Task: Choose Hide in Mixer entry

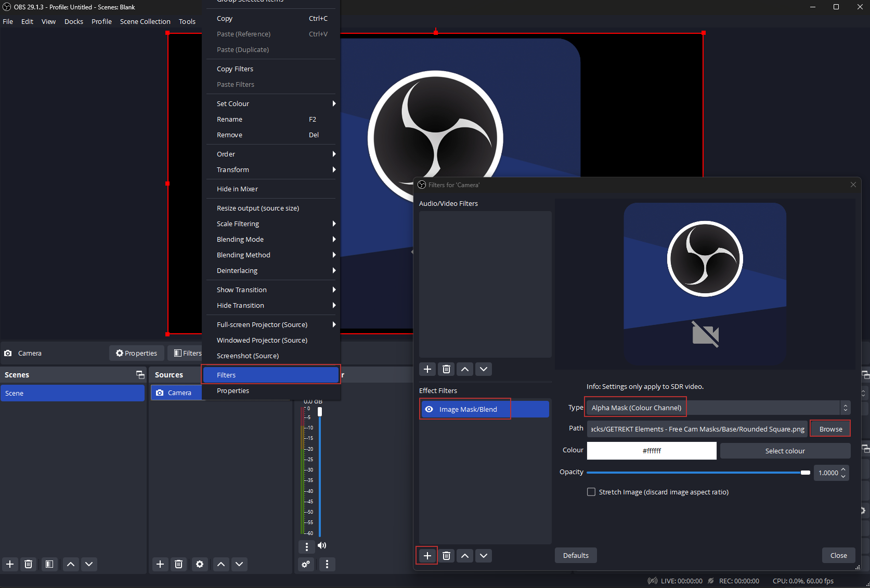Action: pos(272,189)
